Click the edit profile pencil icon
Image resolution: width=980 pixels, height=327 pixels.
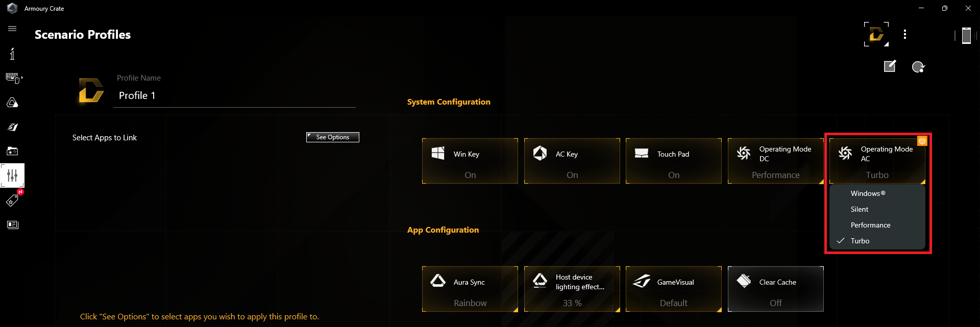click(890, 66)
